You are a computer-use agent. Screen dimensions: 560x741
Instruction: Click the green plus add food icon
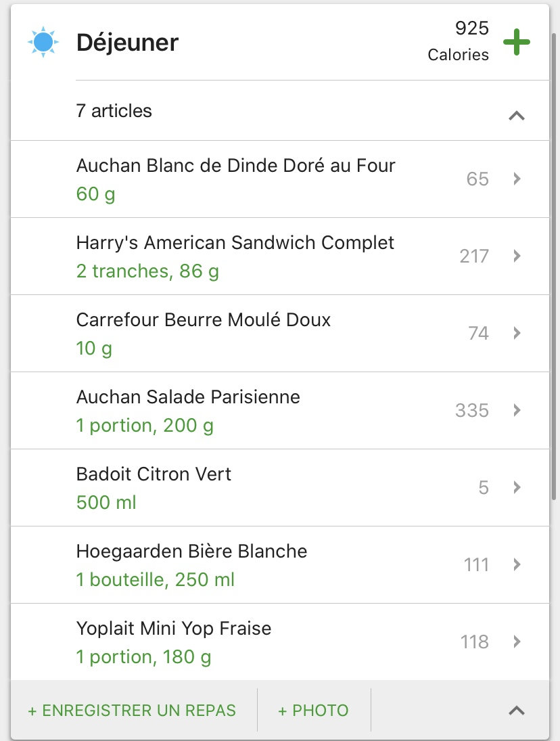coord(517,43)
